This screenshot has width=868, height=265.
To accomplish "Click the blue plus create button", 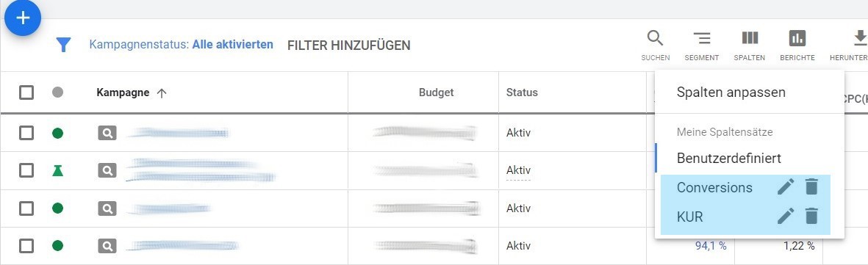I will point(23,18).
